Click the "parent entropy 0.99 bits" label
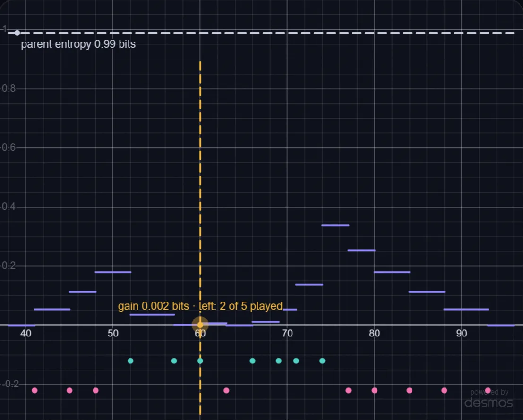Viewport: 523px width, 420px height. tap(78, 44)
